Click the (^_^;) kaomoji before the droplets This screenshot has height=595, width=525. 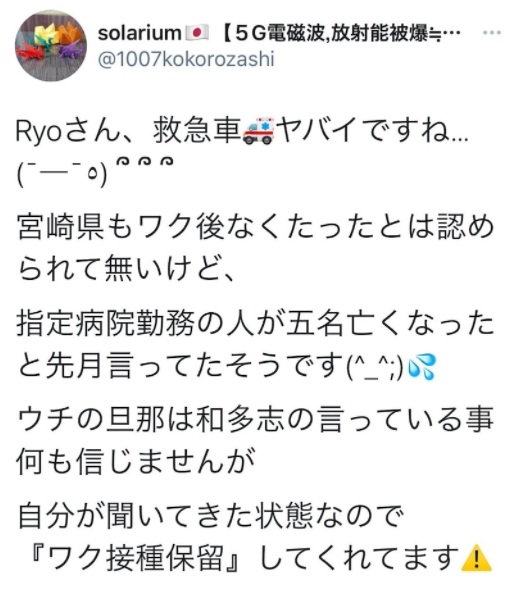coord(376,367)
